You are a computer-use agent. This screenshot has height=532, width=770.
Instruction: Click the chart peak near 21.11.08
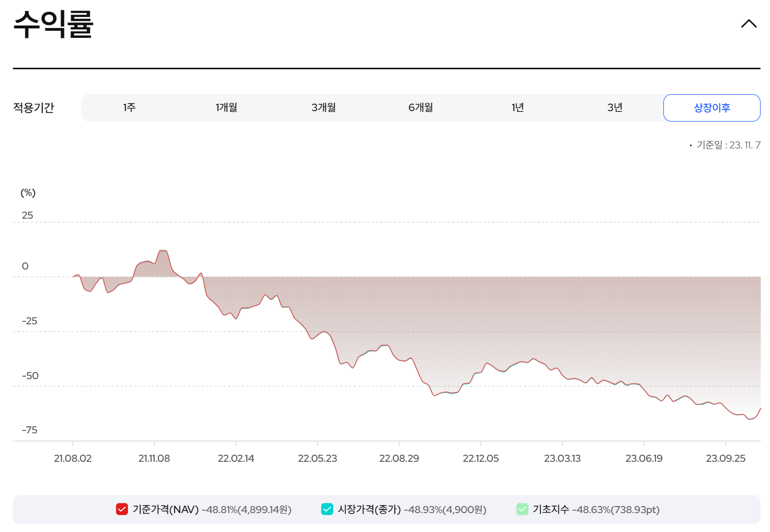[x=163, y=251]
